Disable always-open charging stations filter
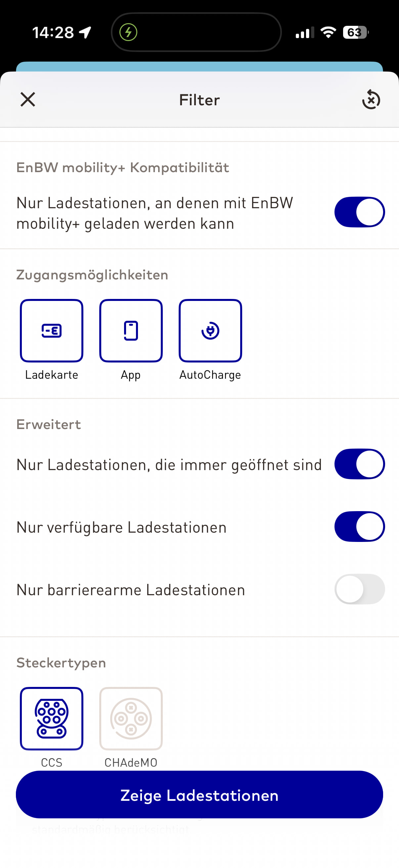399x868 pixels. coord(359,464)
